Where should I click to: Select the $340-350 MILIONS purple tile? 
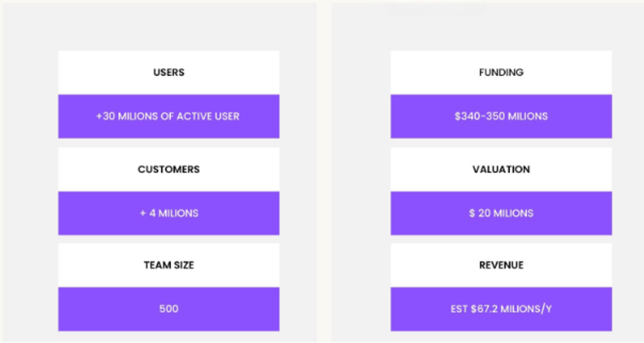(501, 116)
